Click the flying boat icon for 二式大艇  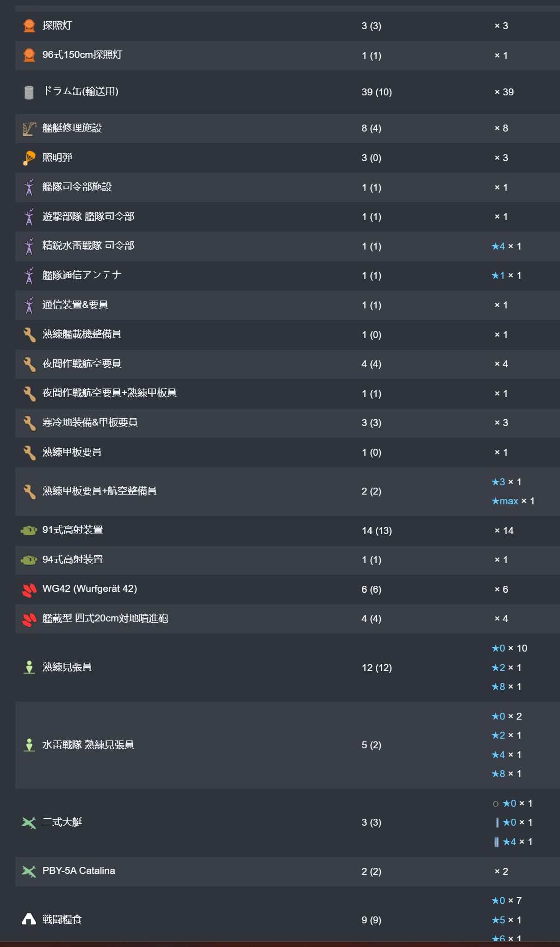[29, 822]
